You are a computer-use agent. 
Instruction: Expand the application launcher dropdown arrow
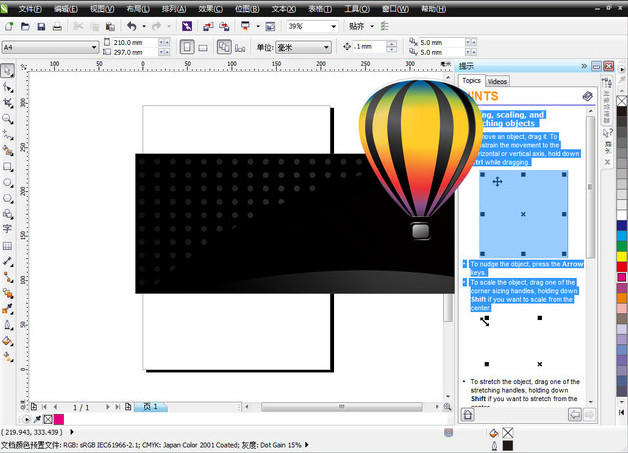258,26
